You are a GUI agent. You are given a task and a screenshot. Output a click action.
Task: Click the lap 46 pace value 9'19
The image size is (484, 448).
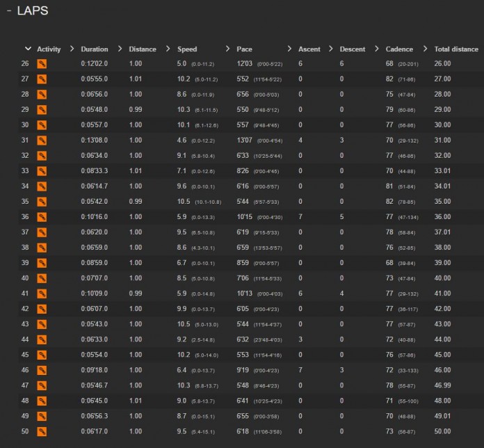(243, 370)
